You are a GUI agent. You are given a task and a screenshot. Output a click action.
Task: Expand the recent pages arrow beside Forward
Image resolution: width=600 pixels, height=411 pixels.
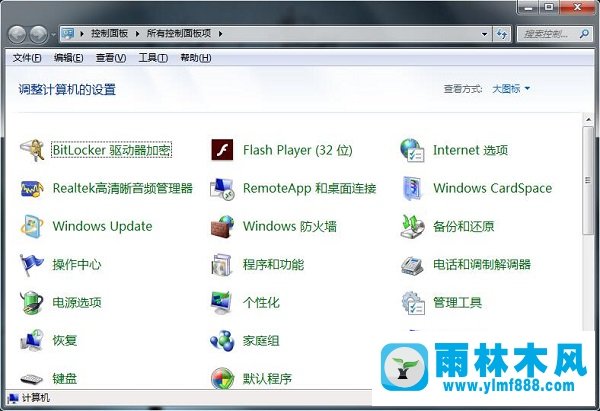[x=53, y=34]
